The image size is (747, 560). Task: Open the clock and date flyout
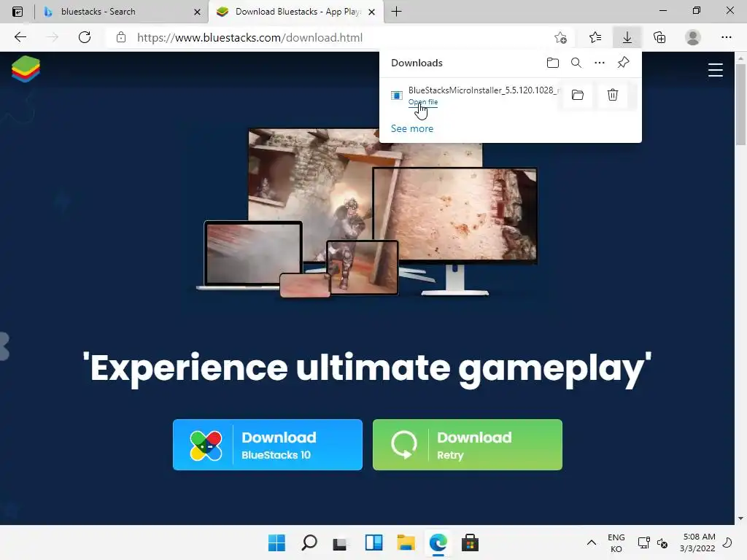point(697,542)
